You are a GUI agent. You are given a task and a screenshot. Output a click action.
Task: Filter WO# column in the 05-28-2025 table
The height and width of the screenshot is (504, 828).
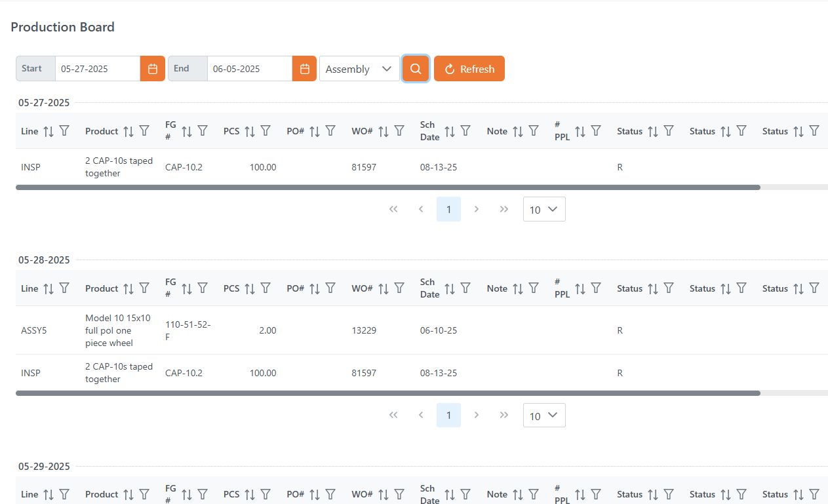tap(399, 288)
